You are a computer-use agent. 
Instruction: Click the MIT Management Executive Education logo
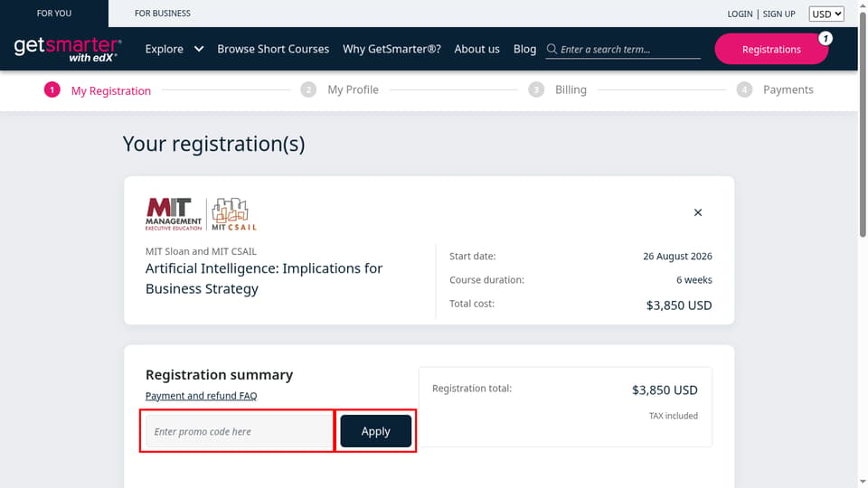coord(174,214)
